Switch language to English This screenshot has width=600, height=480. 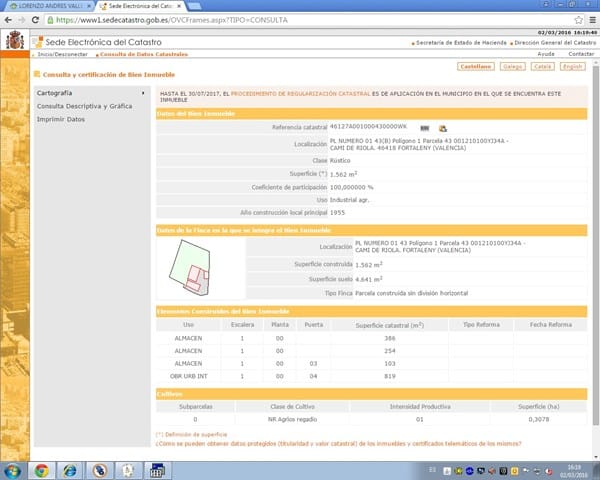pos(572,67)
